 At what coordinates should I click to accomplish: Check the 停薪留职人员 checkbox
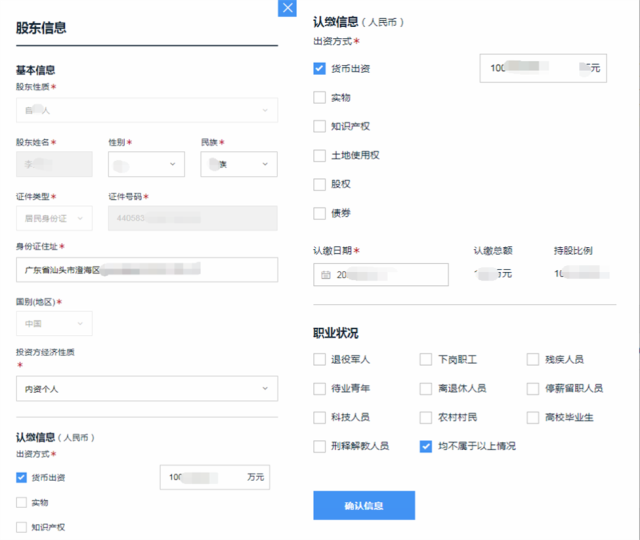point(533,389)
